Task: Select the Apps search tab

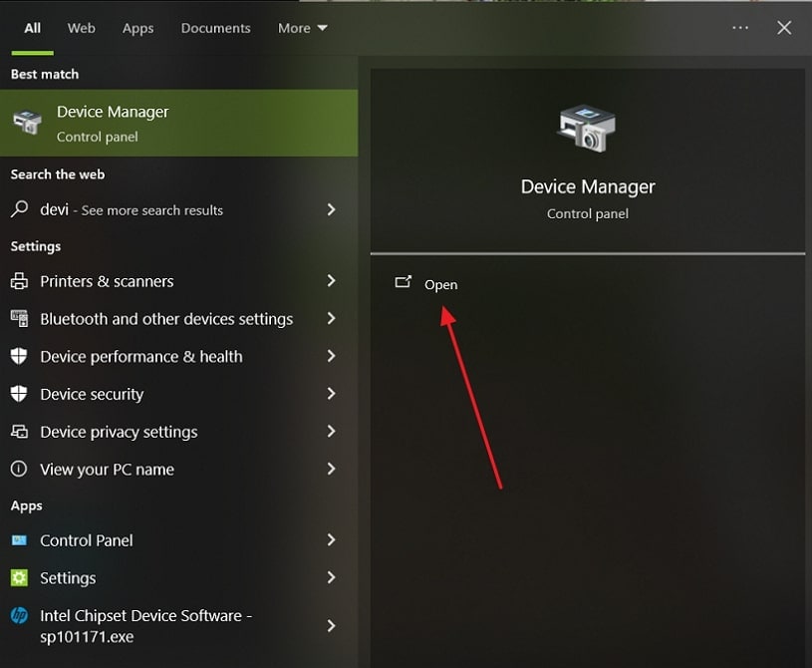Action: point(137,28)
